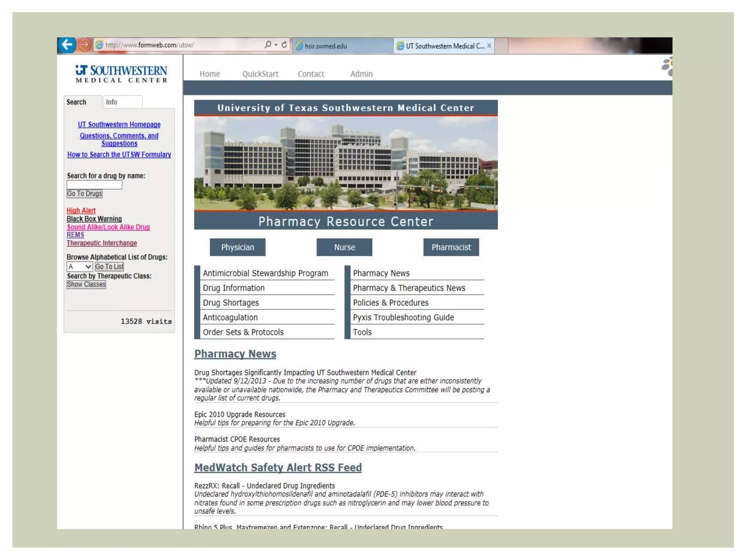The width and height of the screenshot is (747, 560).
Task: Open the High Alert link
Action: coord(81,210)
